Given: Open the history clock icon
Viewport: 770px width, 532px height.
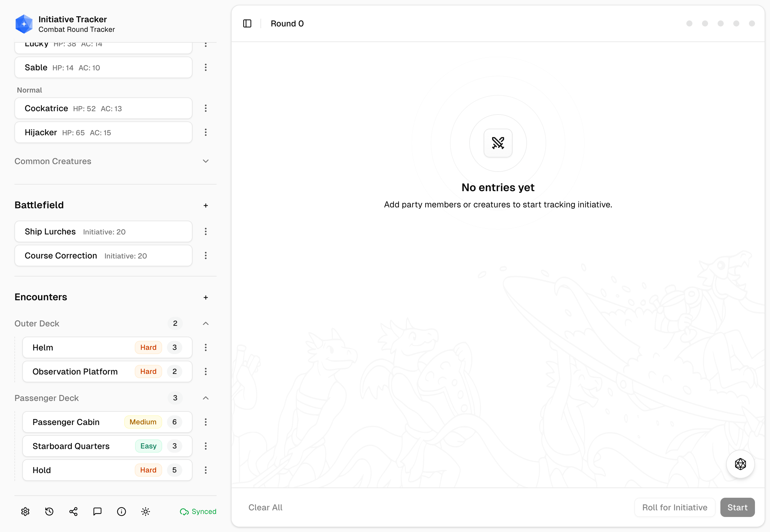Looking at the screenshot, I should [x=49, y=511].
